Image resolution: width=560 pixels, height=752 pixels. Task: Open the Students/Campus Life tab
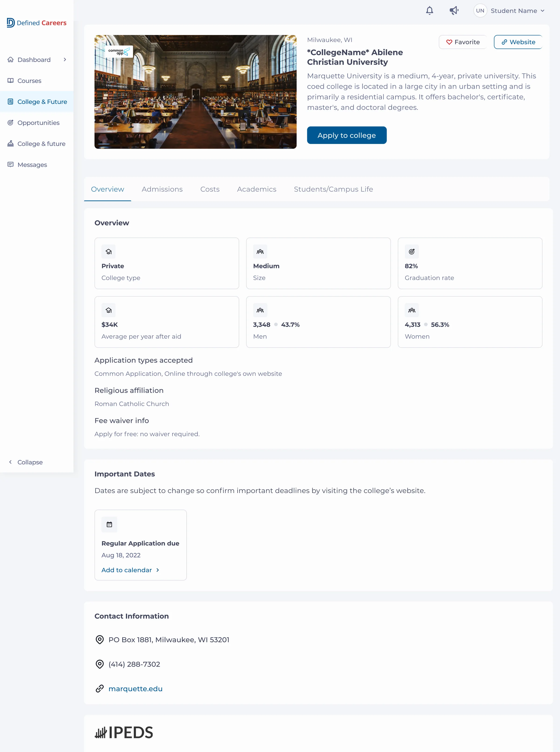tap(333, 189)
